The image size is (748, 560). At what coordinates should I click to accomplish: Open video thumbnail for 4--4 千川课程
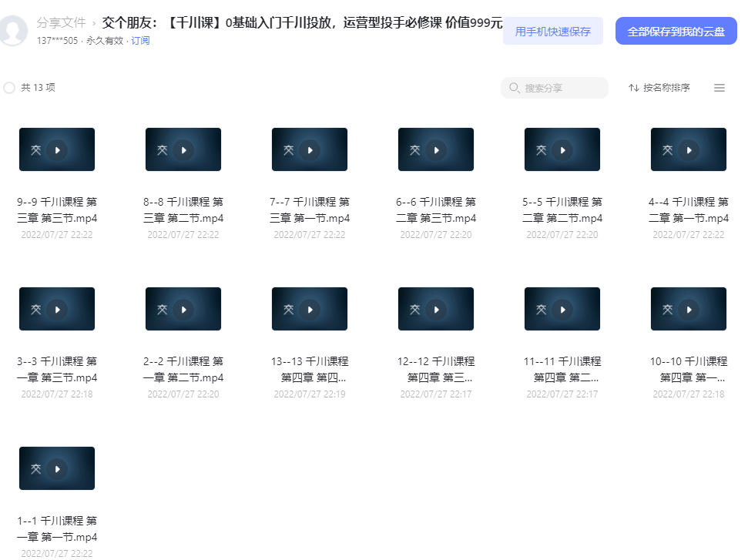pyautogui.click(x=689, y=149)
